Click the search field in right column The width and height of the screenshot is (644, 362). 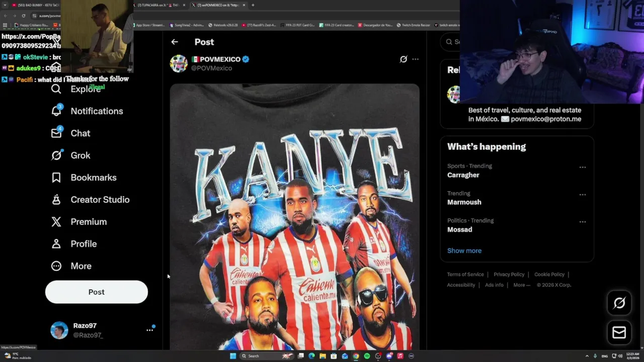tap(451, 42)
